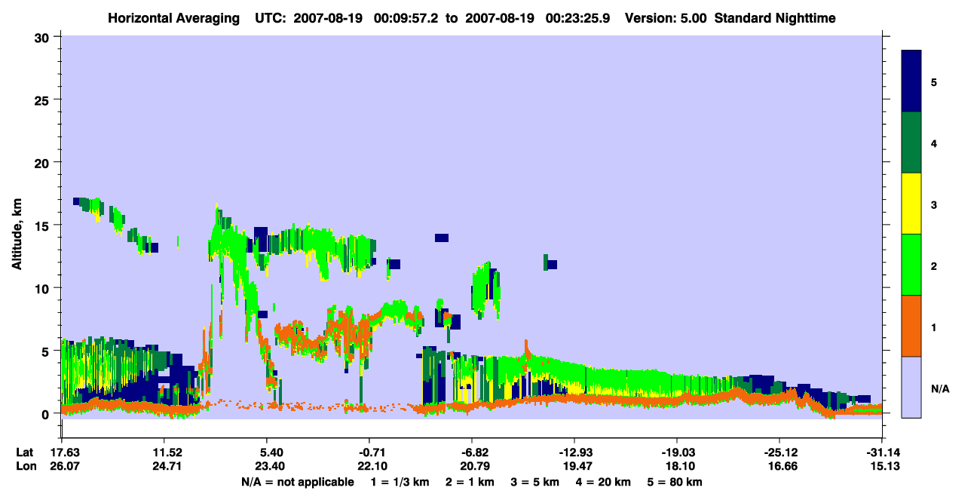980x503 pixels.
Task: Click the end time '00:23:25.9' in title
Action: coord(580,17)
